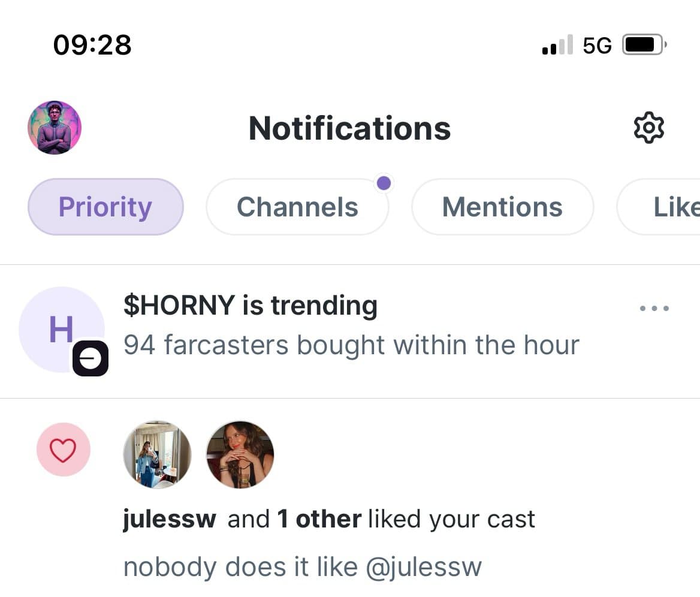Screen dimensions: 700x597
Task: Click the heart like-notification icon
Action: click(64, 450)
